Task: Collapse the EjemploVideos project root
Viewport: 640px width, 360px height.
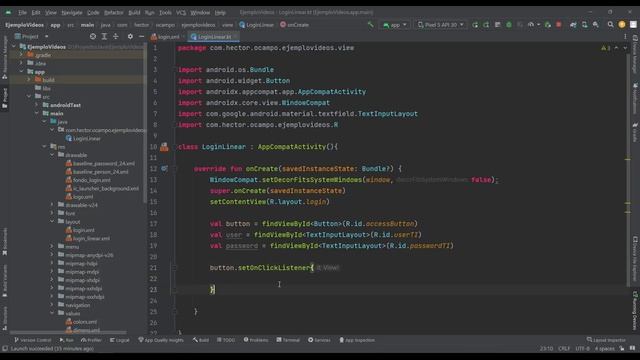Action: 14,47
